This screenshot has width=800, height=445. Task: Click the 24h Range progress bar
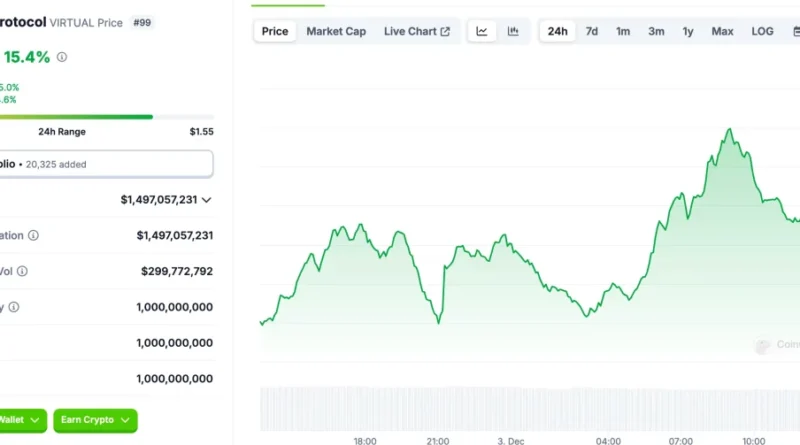75,117
